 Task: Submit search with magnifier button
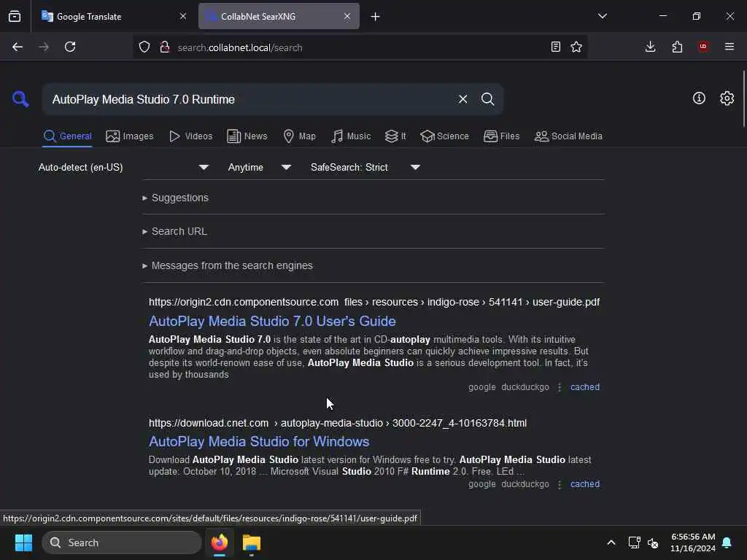pyautogui.click(x=487, y=99)
